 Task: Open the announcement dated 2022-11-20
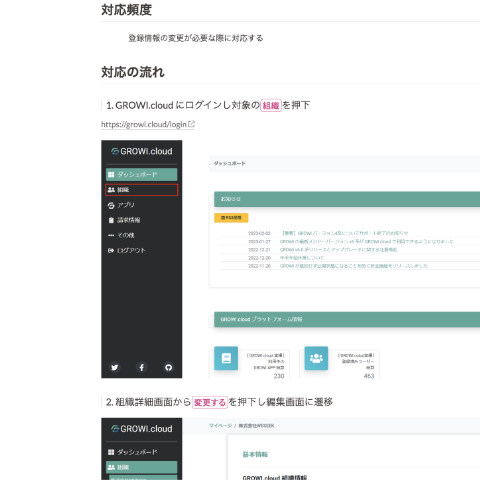click(x=354, y=266)
